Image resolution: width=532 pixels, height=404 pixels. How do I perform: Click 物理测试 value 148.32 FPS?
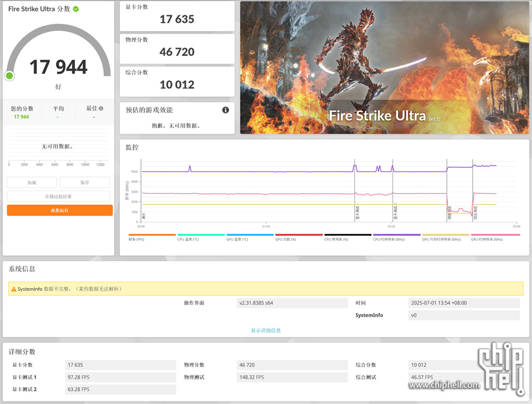tap(292, 377)
